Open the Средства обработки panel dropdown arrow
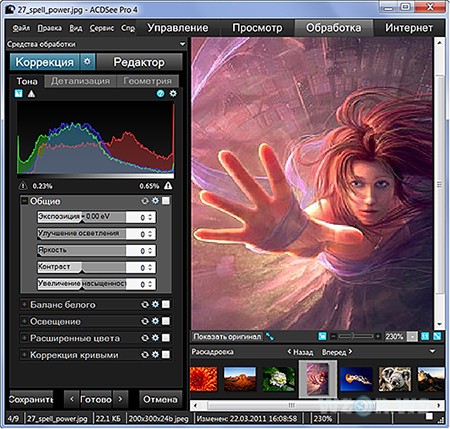450x429 pixels. [x=182, y=44]
